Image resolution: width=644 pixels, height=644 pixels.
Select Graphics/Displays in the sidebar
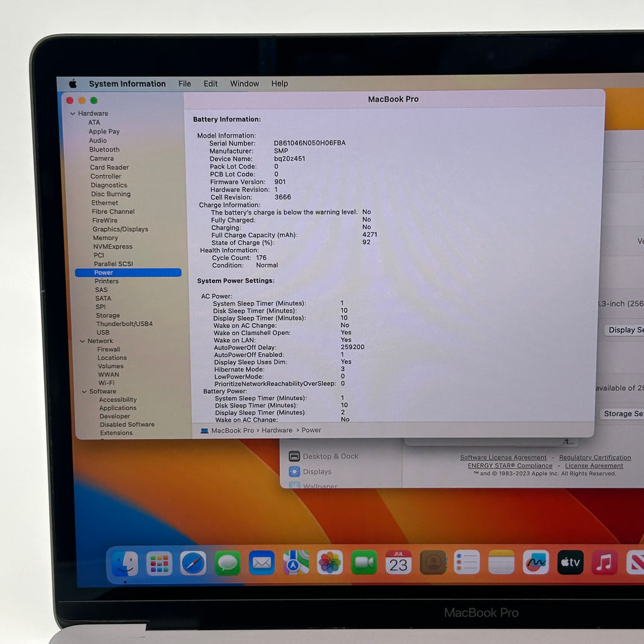[x=120, y=229]
